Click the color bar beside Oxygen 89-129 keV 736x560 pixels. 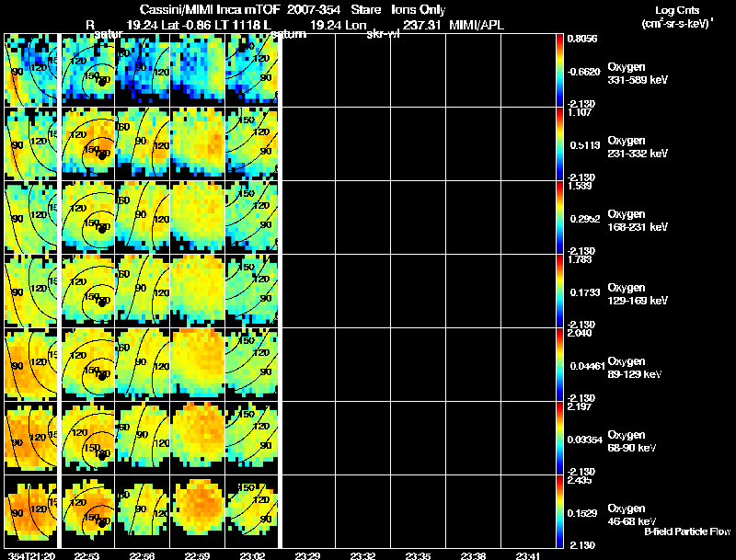[559, 364]
